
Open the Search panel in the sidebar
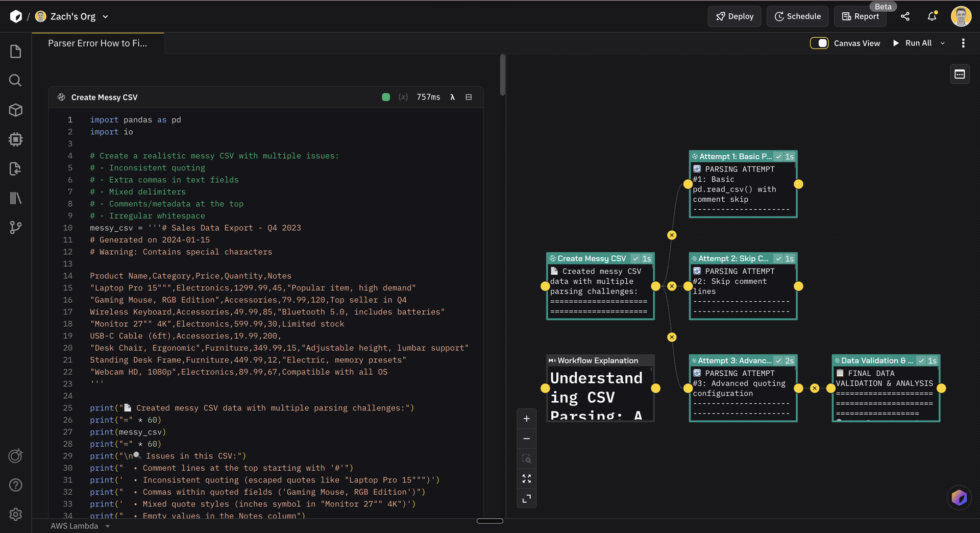coord(15,80)
